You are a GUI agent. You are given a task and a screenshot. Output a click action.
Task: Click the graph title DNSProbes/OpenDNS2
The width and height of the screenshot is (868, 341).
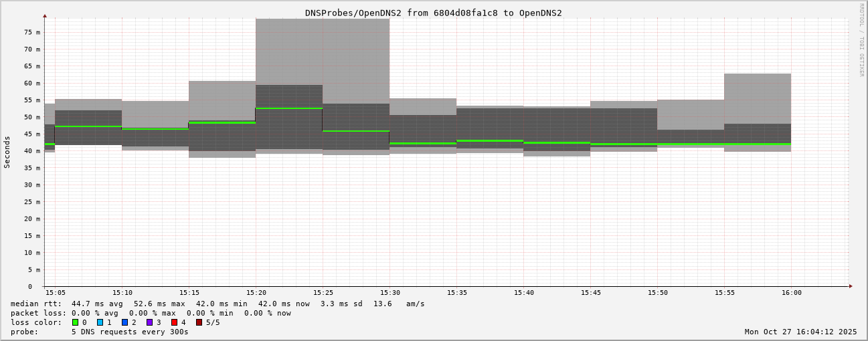coord(433,13)
